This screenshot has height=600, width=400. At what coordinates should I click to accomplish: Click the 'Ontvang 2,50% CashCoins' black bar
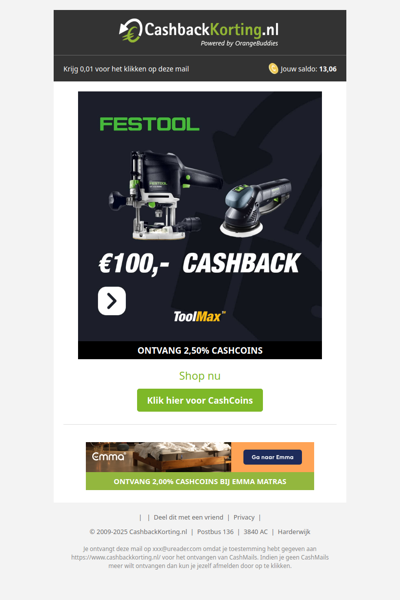(200, 350)
